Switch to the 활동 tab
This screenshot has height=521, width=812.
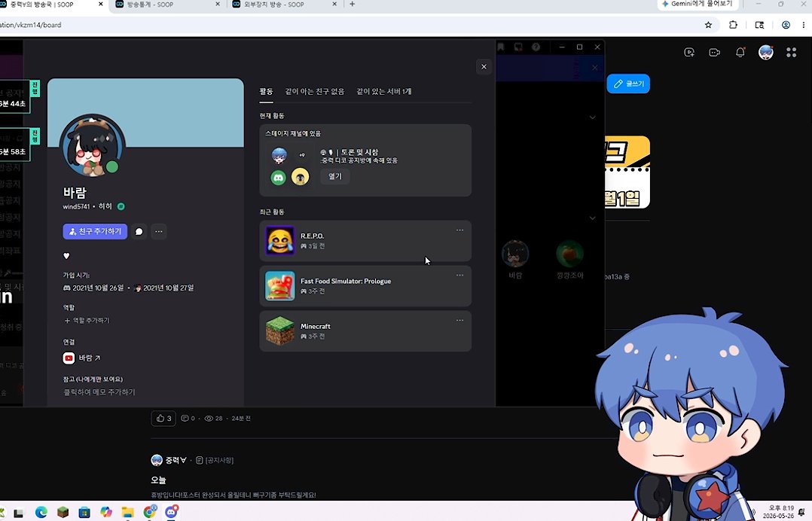point(266,92)
